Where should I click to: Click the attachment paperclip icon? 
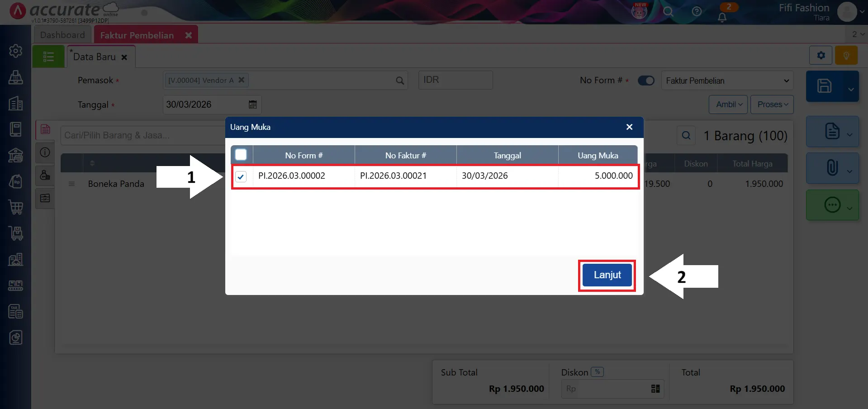pyautogui.click(x=832, y=168)
